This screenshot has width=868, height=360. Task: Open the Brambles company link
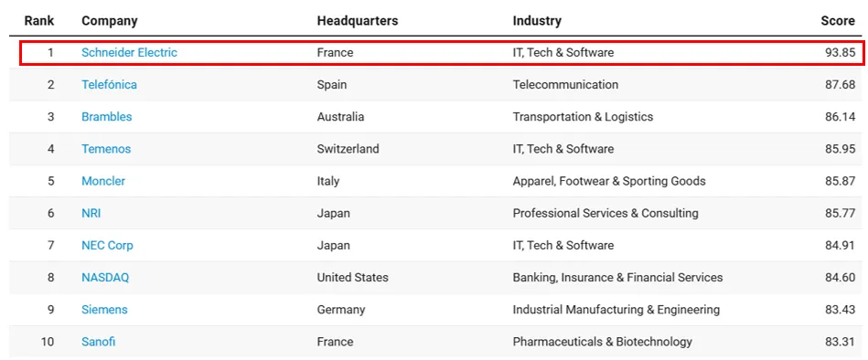pyautogui.click(x=107, y=117)
